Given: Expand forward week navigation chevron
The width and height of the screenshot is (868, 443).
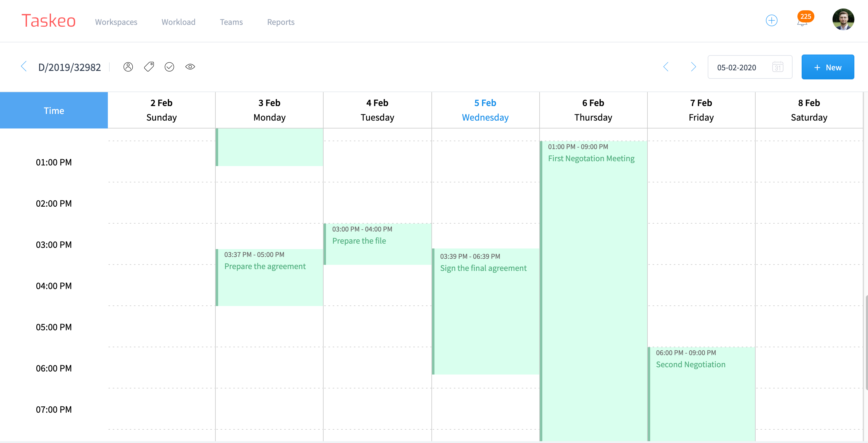Looking at the screenshot, I should coord(693,67).
